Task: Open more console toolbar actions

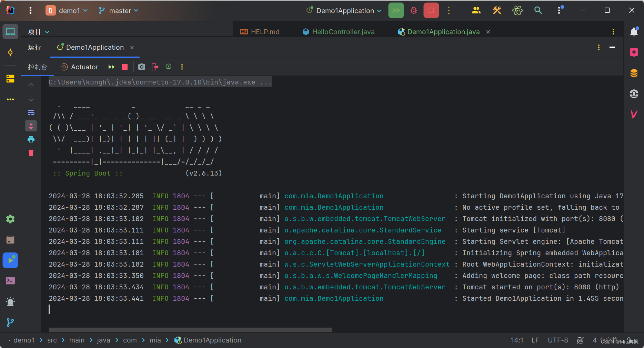Action: pyautogui.click(x=182, y=67)
